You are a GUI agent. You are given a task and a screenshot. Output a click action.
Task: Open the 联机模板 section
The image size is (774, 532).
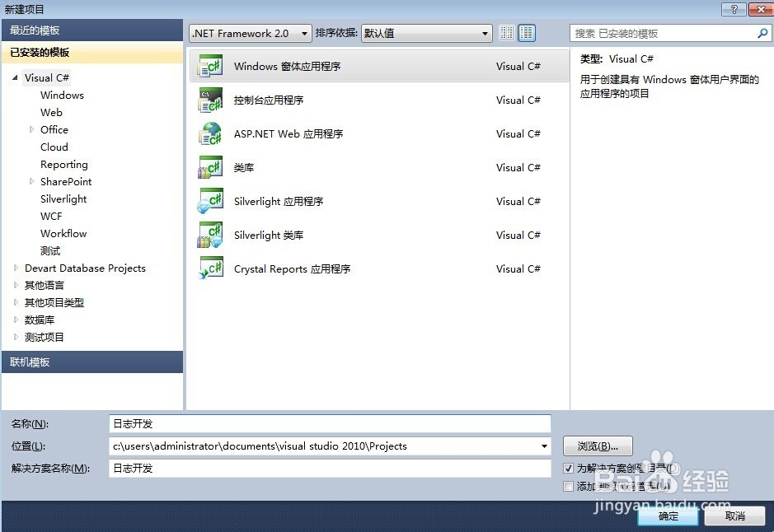(x=92, y=362)
